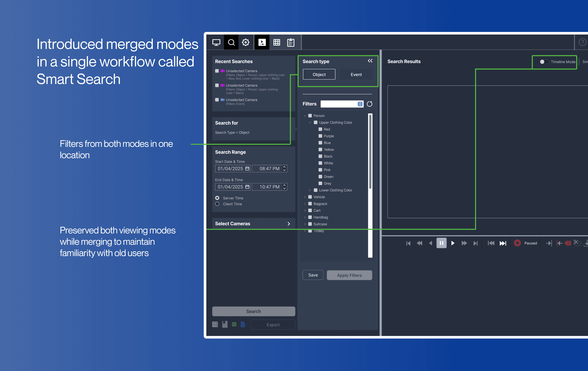The height and width of the screenshot is (371, 588).
Task: Click the Apply Filters button
Action: (349, 275)
